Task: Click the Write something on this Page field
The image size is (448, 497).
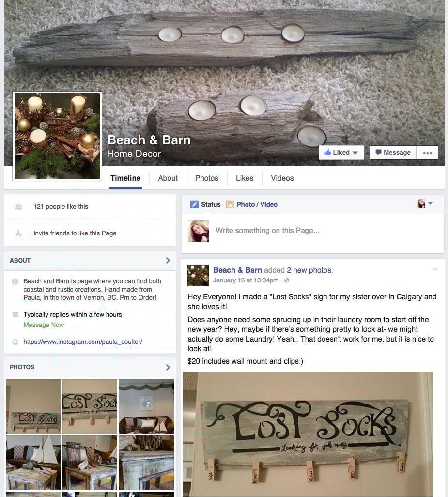Action: (326, 231)
